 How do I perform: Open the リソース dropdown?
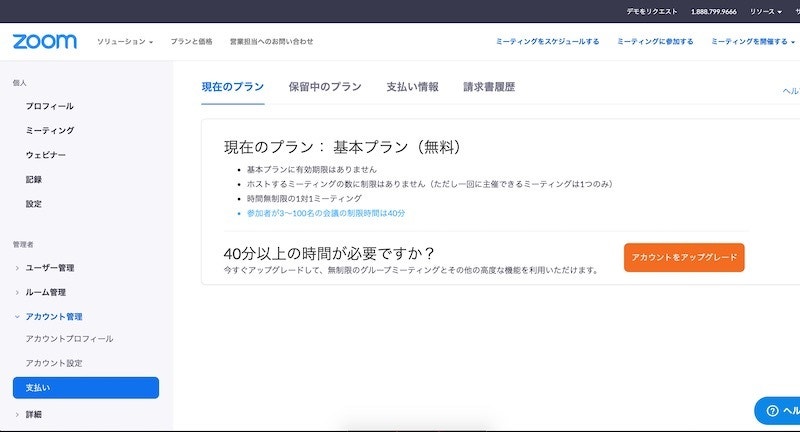point(765,11)
